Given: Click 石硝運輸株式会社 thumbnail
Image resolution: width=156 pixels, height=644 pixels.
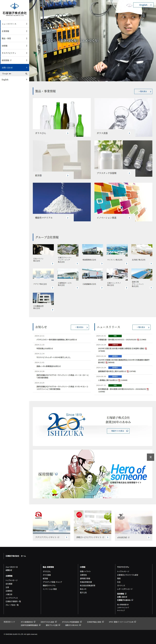Looking at the screenshot, I should tap(92, 274).
